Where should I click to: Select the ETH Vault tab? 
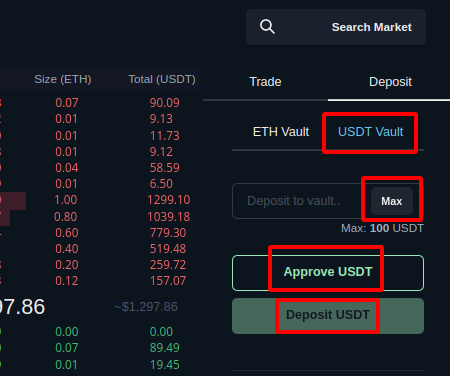pyautogui.click(x=281, y=132)
